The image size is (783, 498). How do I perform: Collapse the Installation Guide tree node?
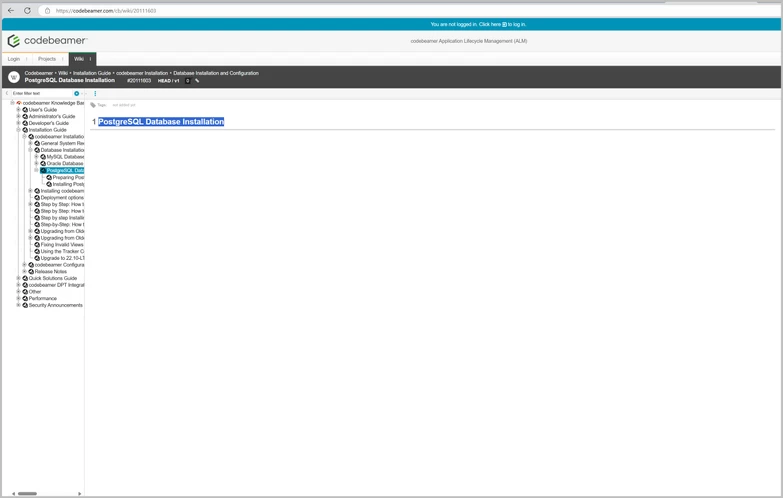18,130
